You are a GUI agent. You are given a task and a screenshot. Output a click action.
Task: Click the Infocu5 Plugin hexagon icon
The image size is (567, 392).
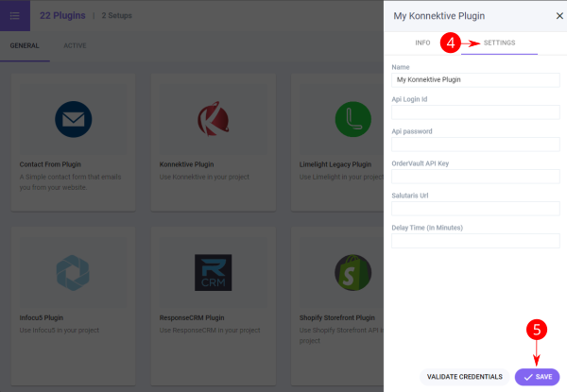[x=72, y=272]
